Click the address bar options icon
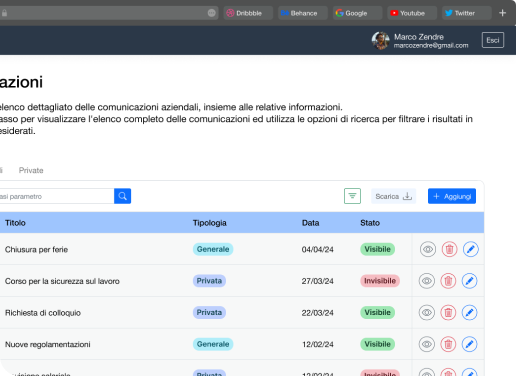 tap(212, 13)
